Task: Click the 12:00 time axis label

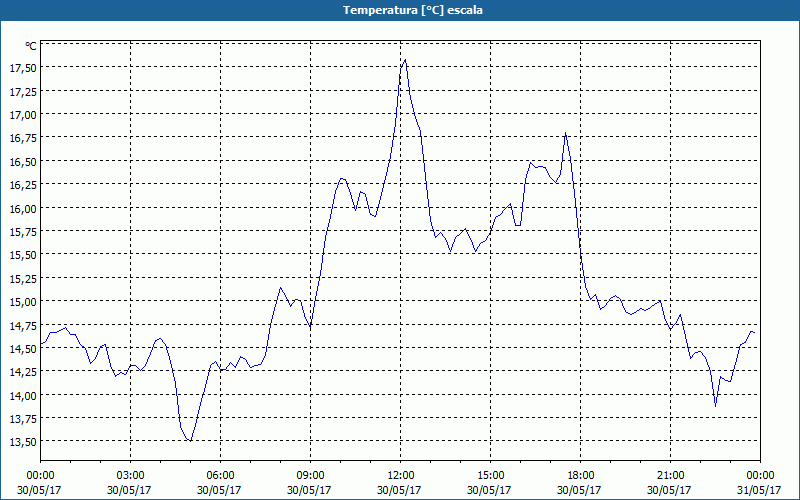Action: pos(401,476)
